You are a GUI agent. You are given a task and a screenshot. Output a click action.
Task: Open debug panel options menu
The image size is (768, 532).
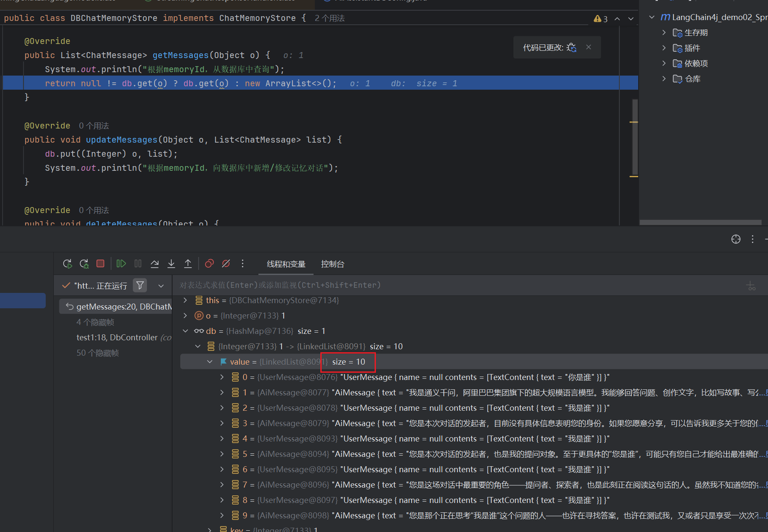(753, 239)
